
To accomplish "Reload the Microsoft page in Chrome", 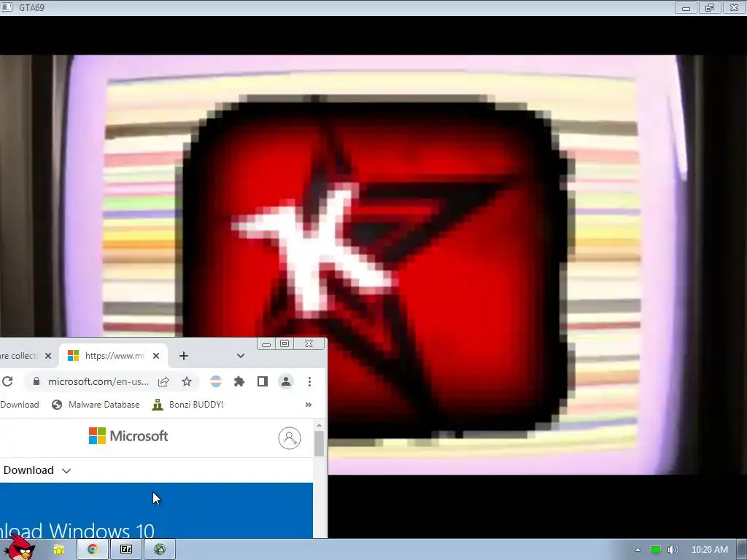I will pos(7,381).
